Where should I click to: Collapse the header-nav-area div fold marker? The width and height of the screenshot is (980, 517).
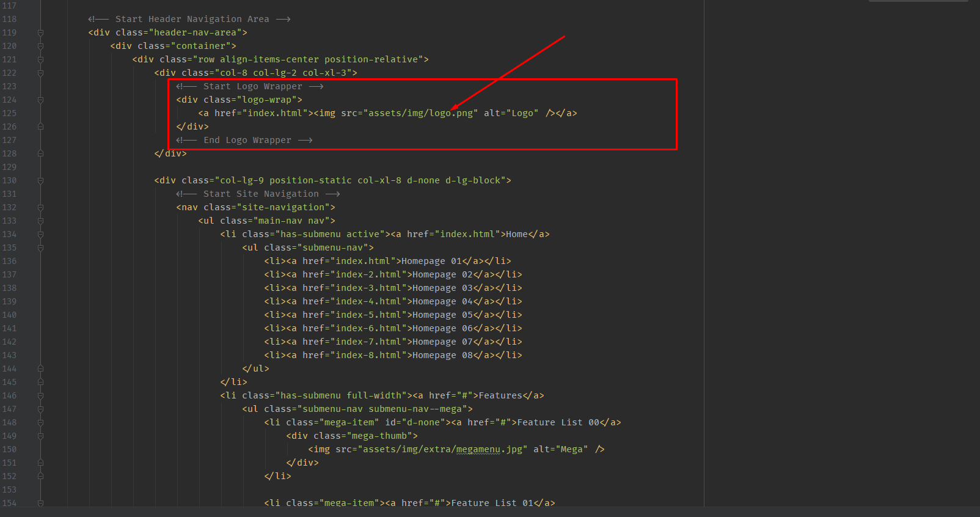(40, 32)
